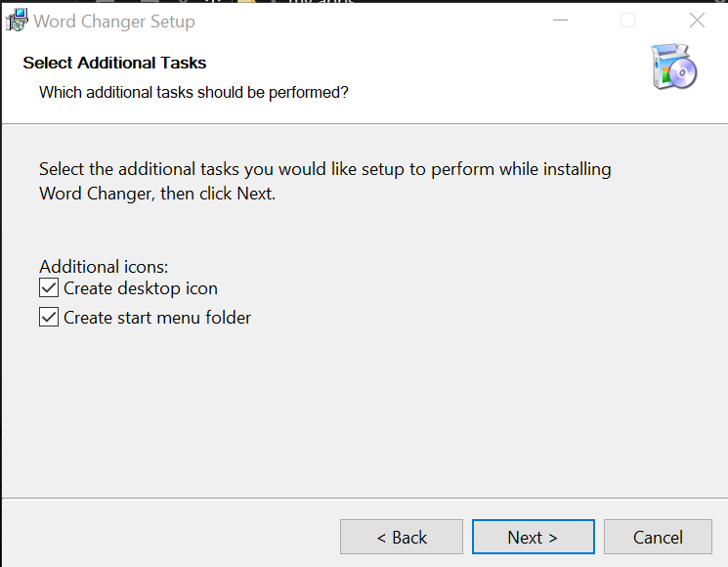The image size is (728, 567).
Task: Go back with the Back button
Action: click(402, 537)
